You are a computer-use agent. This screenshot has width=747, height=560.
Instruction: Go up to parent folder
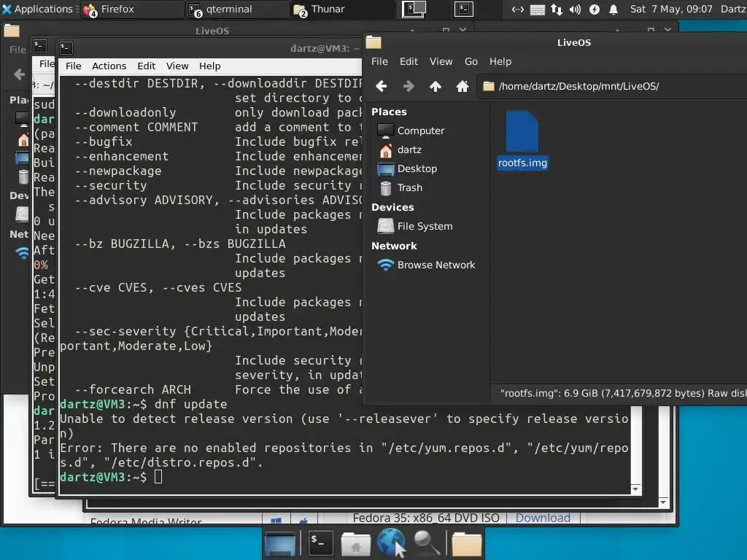pos(435,86)
